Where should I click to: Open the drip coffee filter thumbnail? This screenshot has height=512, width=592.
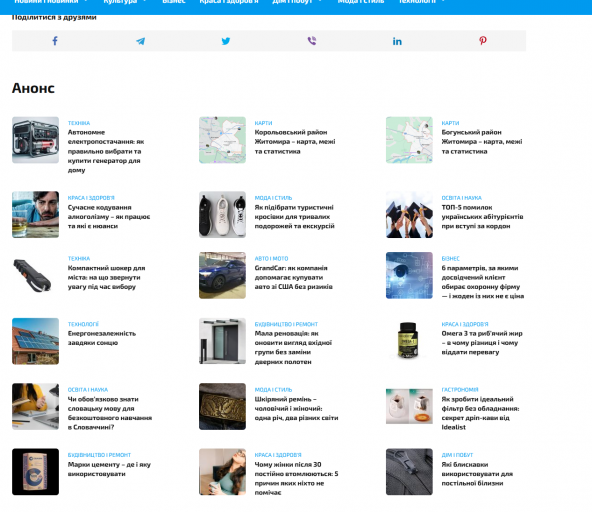point(409,406)
